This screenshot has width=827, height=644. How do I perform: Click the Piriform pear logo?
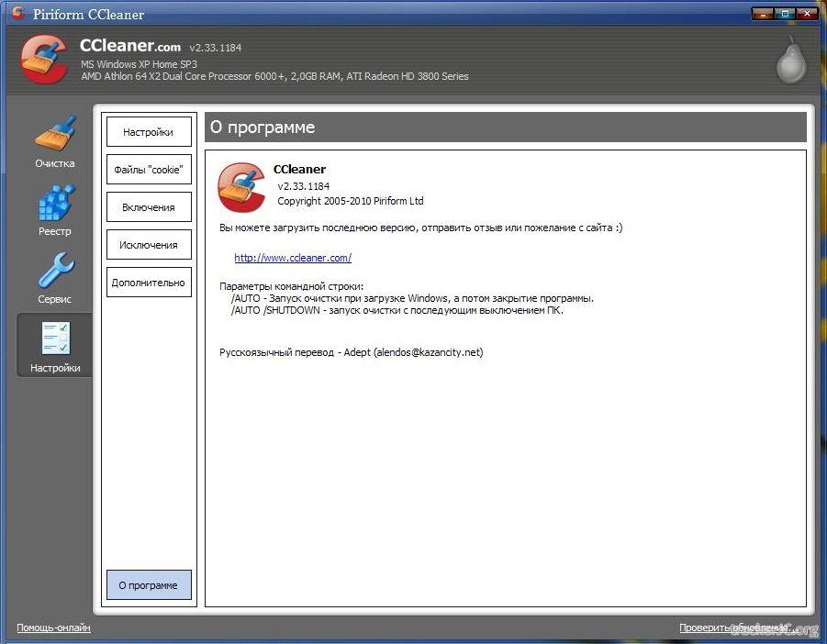789,61
